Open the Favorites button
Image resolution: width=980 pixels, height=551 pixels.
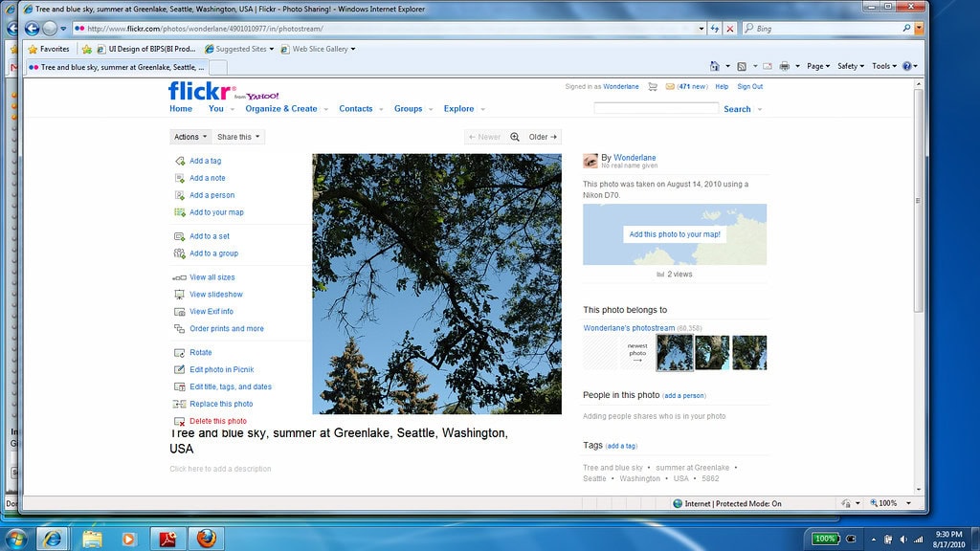[49, 49]
